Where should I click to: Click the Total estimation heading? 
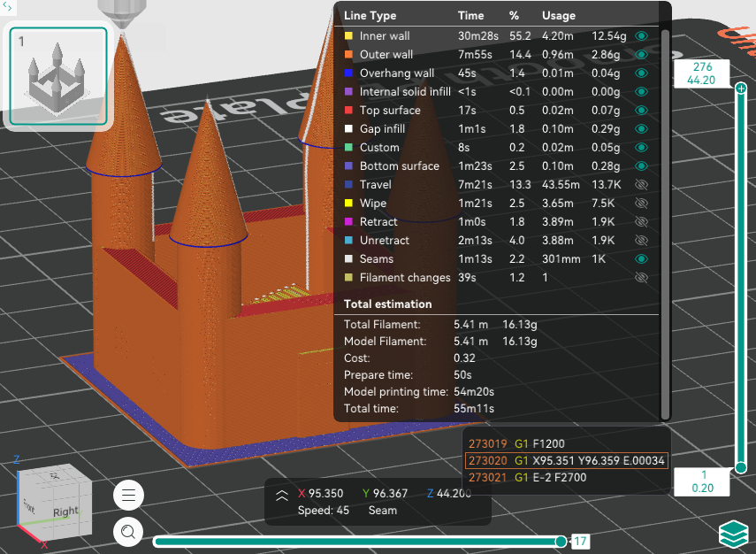pos(387,304)
